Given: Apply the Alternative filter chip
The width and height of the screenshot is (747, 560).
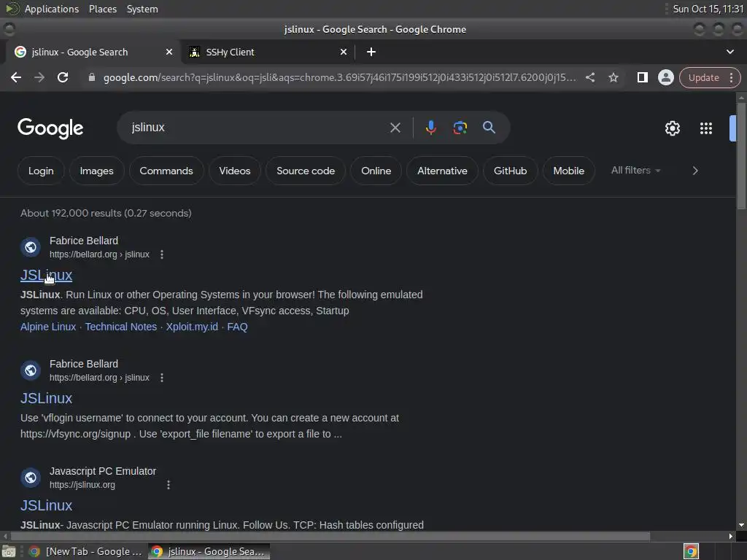Looking at the screenshot, I should [x=442, y=171].
